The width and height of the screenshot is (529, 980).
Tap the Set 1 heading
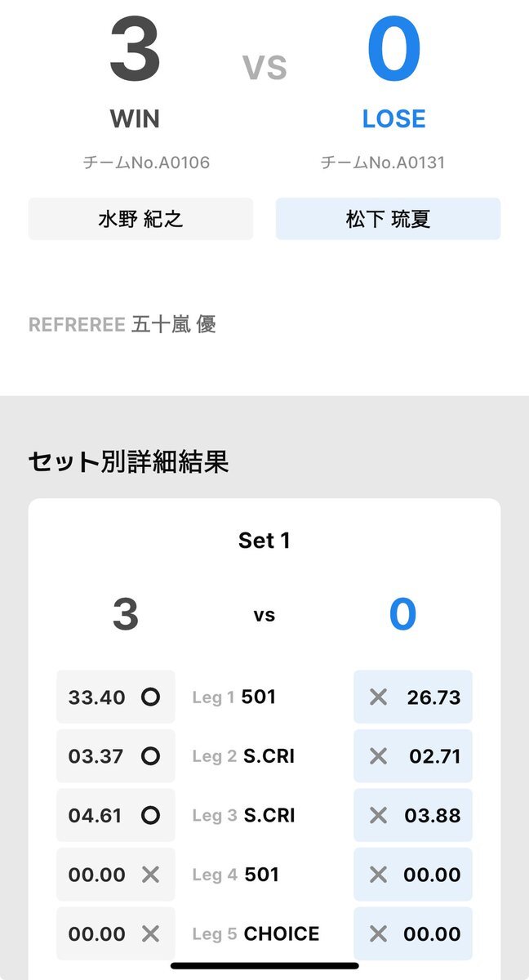pyautogui.click(x=264, y=541)
